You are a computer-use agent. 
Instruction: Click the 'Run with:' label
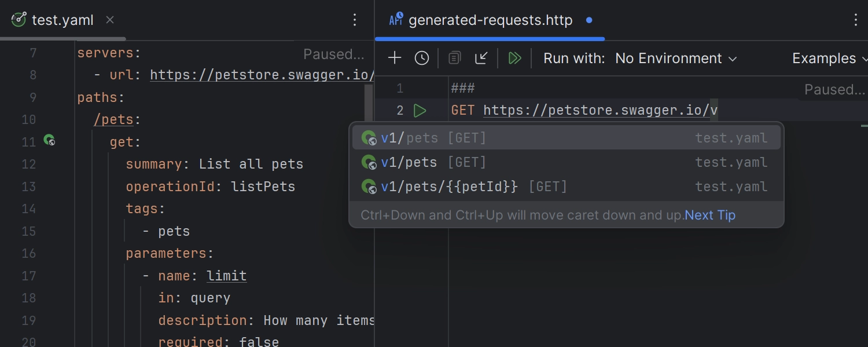pyautogui.click(x=574, y=59)
